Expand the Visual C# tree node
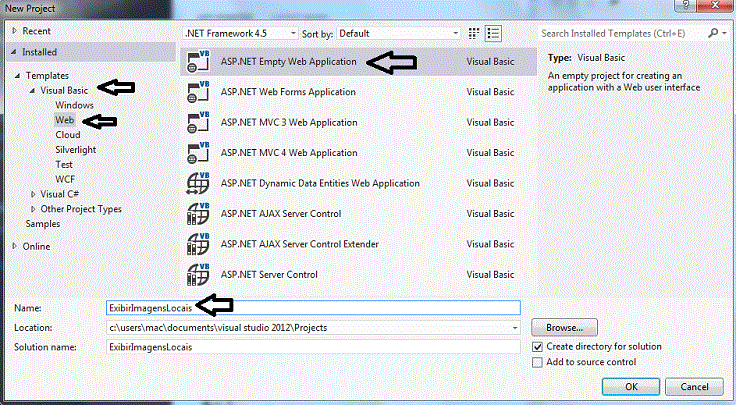The image size is (736, 405). [x=32, y=194]
